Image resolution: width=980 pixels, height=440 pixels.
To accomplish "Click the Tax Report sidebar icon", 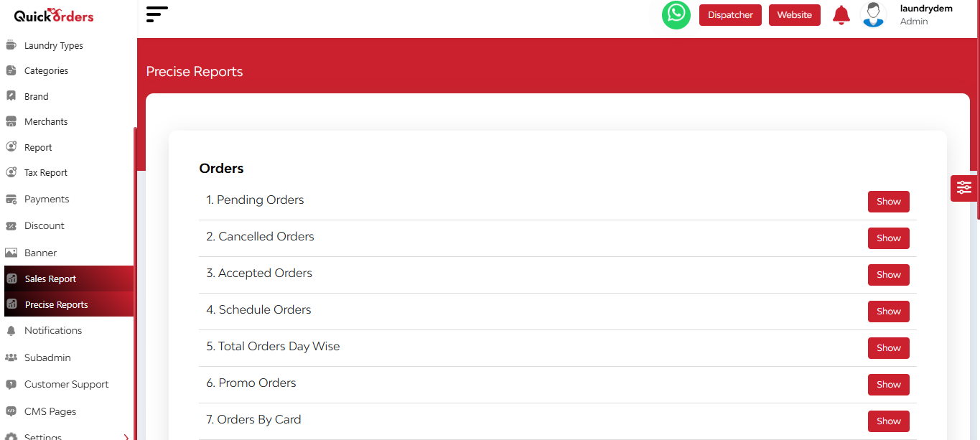I will click(x=11, y=172).
